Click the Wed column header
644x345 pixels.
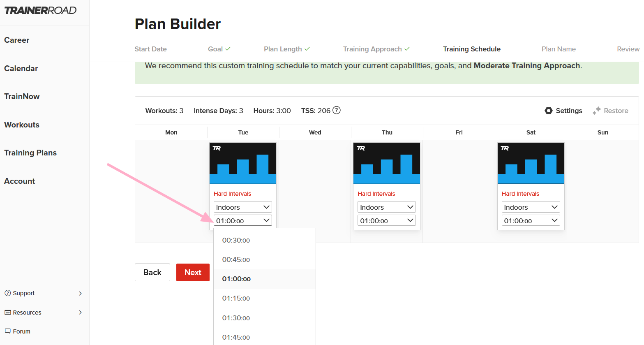tap(315, 132)
